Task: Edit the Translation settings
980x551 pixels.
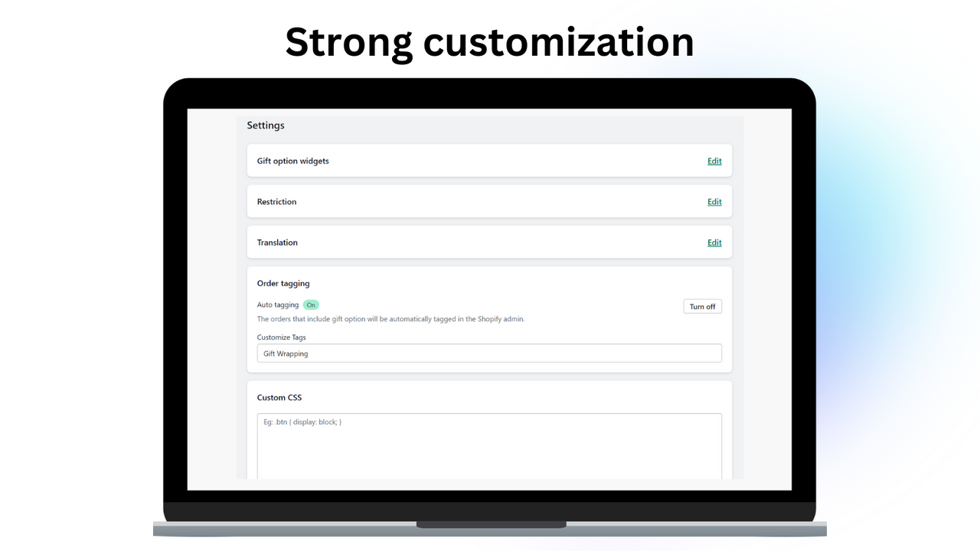Action: tap(714, 243)
